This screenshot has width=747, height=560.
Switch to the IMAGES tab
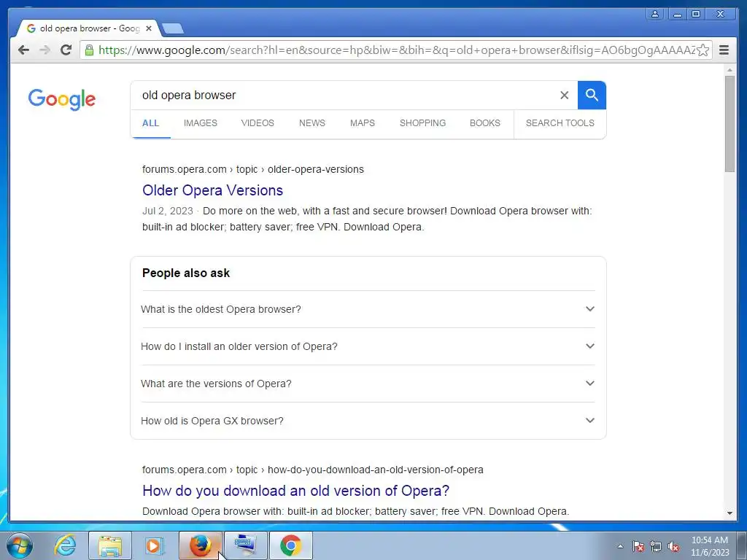pos(201,122)
